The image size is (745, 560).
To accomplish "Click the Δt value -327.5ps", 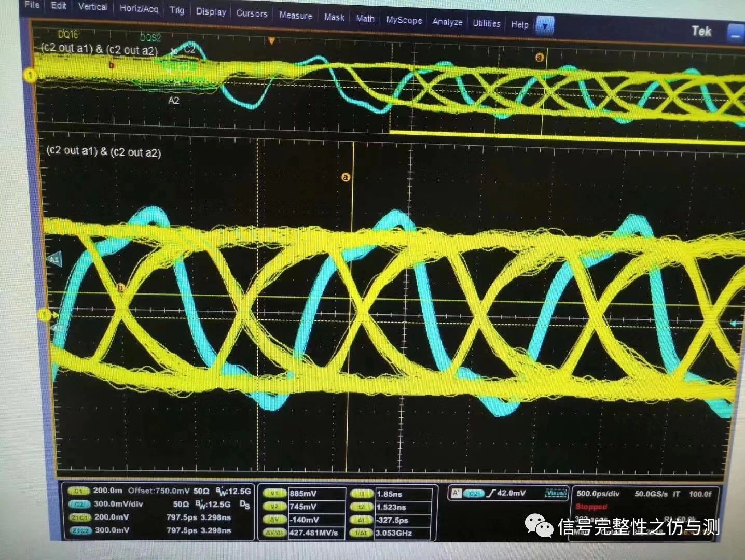I will (393, 520).
